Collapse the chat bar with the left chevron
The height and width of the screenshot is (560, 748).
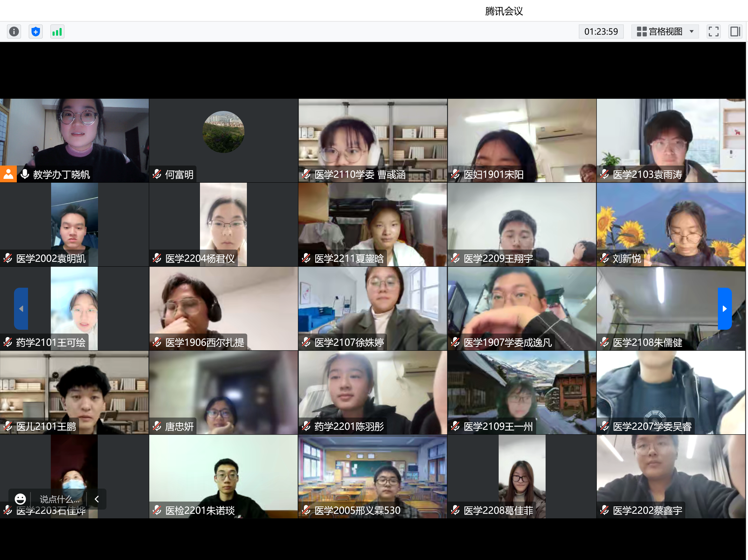pyautogui.click(x=97, y=499)
